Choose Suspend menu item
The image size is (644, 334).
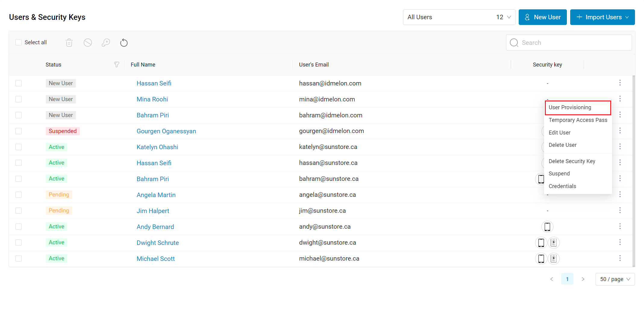point(578,174)
